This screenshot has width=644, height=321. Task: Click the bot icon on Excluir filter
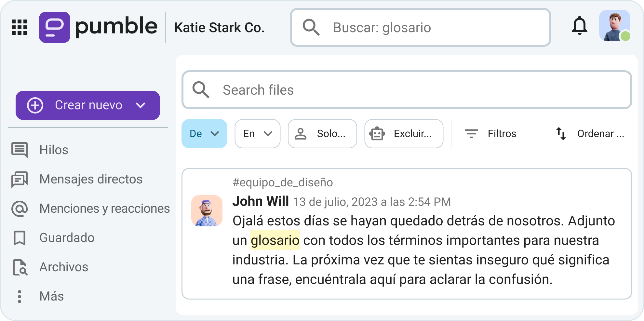pyautogui.click(x=376, y=134)
